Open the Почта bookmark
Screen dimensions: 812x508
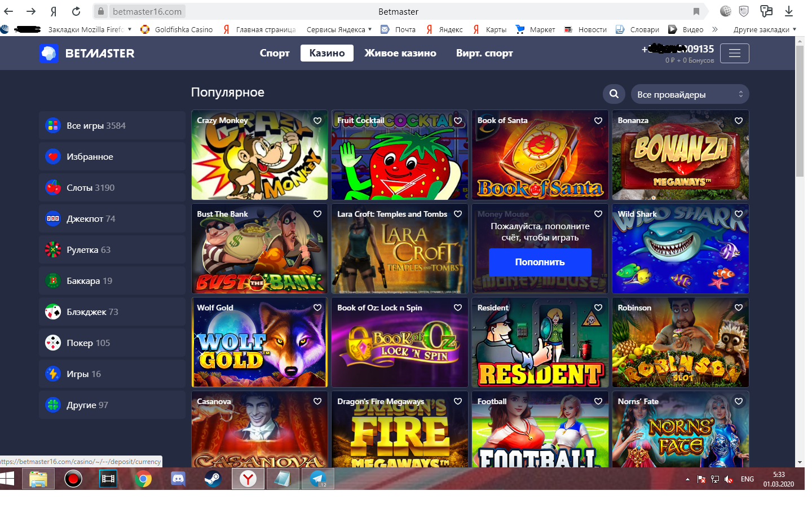pos(398,29)
